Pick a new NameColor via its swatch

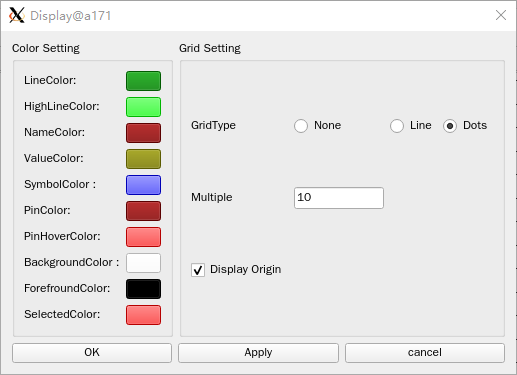click(x=143, y=133)
